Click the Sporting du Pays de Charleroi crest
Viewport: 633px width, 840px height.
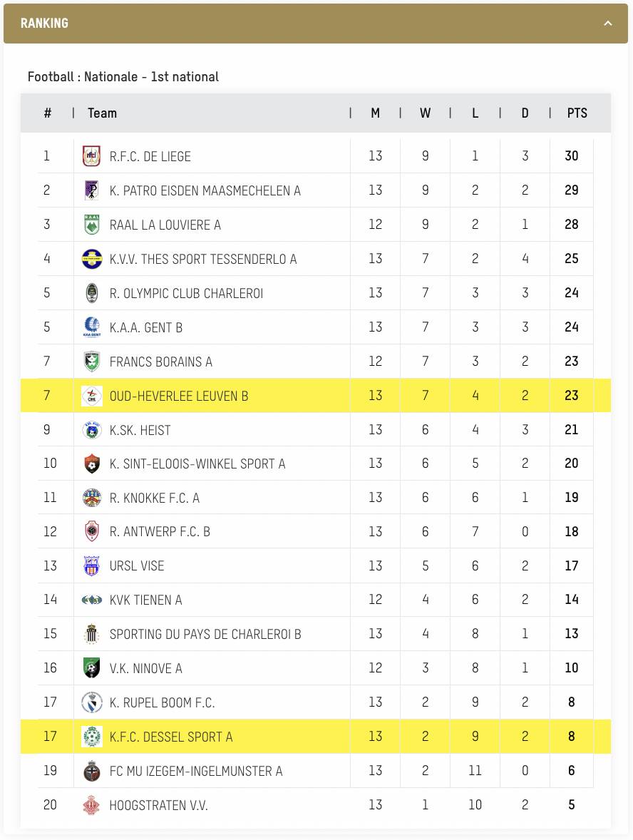(x=91, y=634)
